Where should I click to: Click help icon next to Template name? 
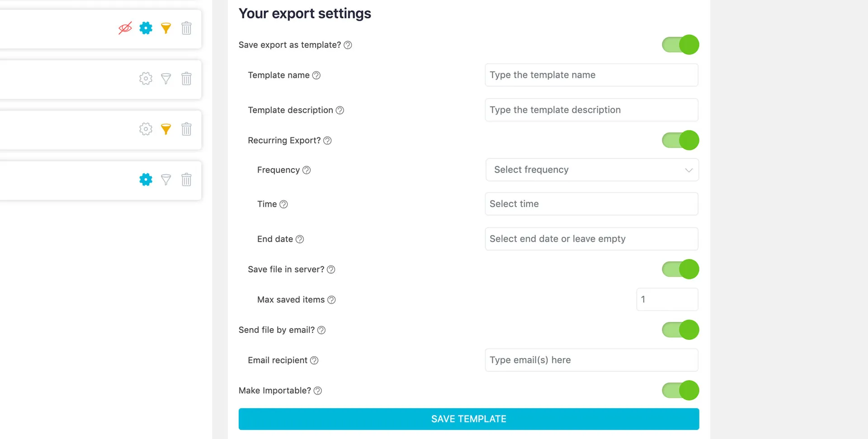click(316, 75)
